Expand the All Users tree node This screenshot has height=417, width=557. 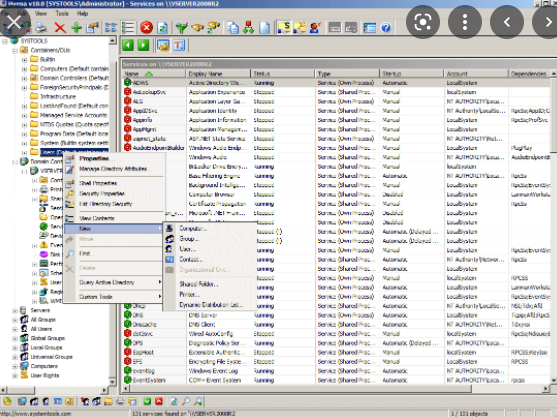[15, 329]
